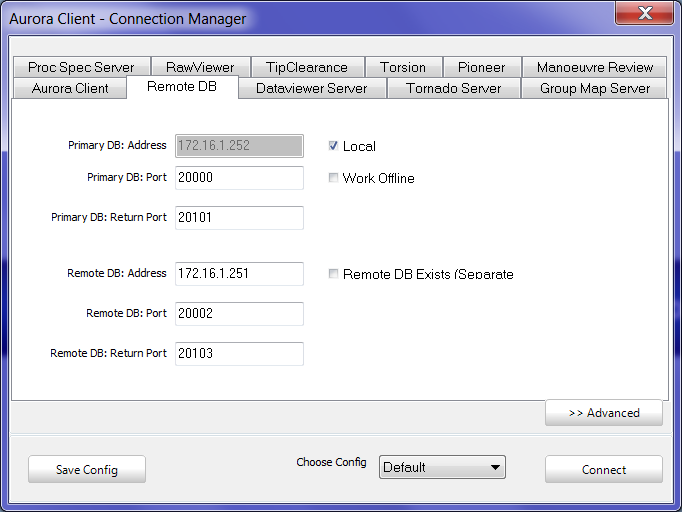Open the Dataviewer Server tab
Screen dimensions: 682x512
312,88
